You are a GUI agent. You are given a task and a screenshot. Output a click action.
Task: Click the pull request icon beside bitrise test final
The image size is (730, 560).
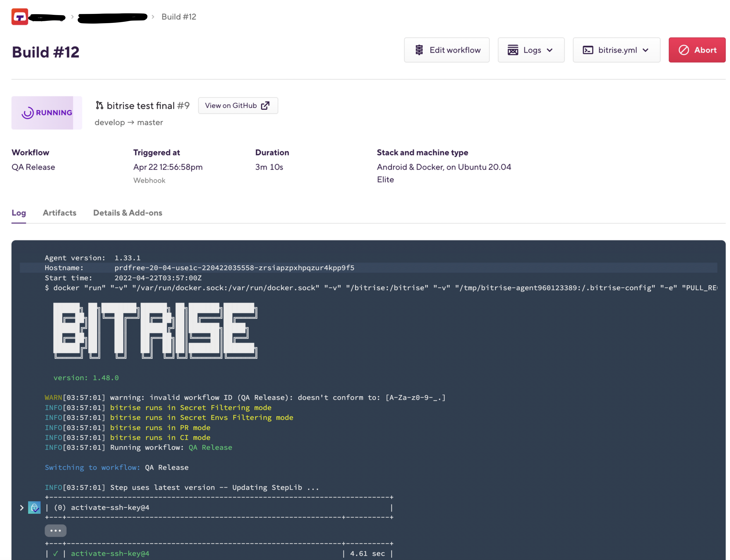[99, 105]
